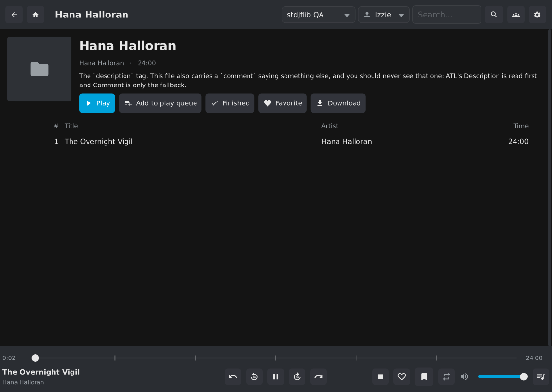Mark the book as Finished
The image size is (552, 392).
coord(230,103)
